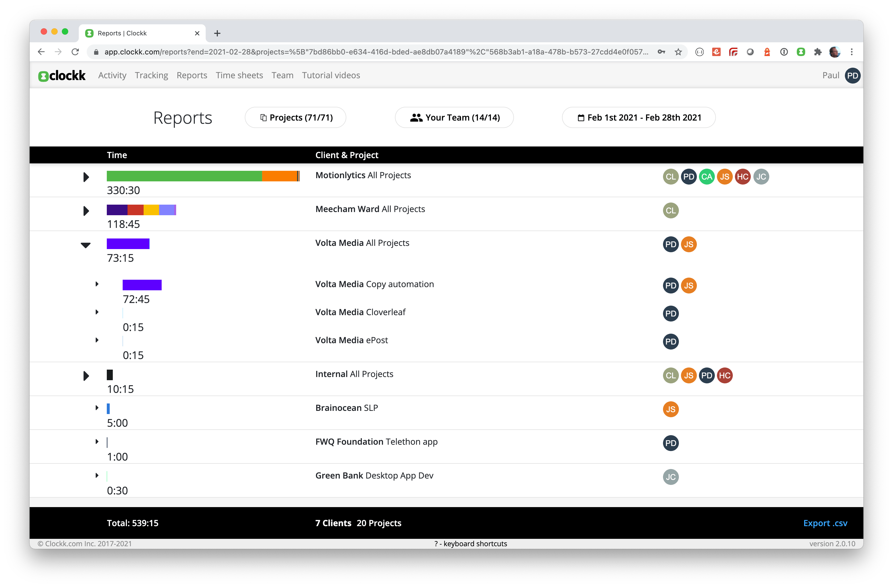Select the JS avatar in Volta Media All Projects row
This screenshot has width=893, height=588.
click(x=688, y=244)
